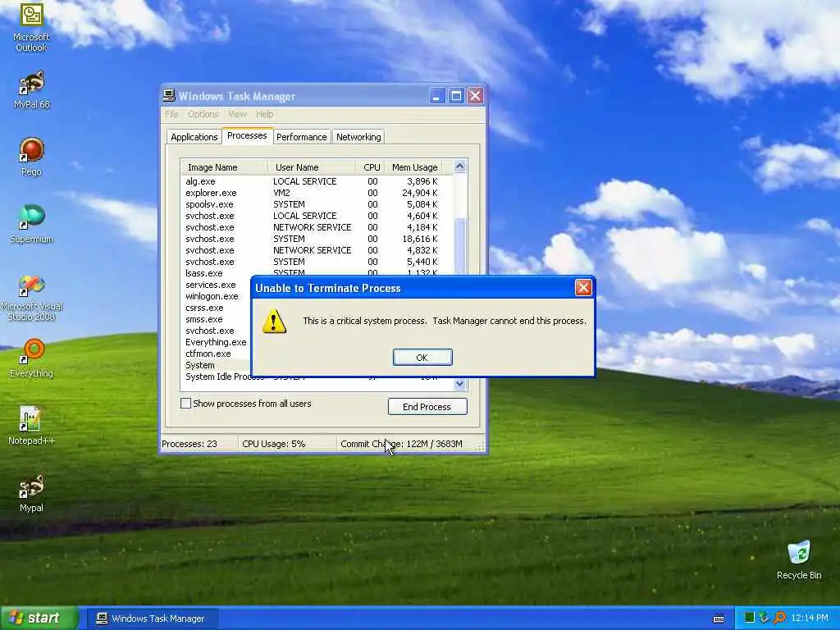This screenshot has height=630, width=840.
Task: Select the services.exe process
Action: coord(211,285)
